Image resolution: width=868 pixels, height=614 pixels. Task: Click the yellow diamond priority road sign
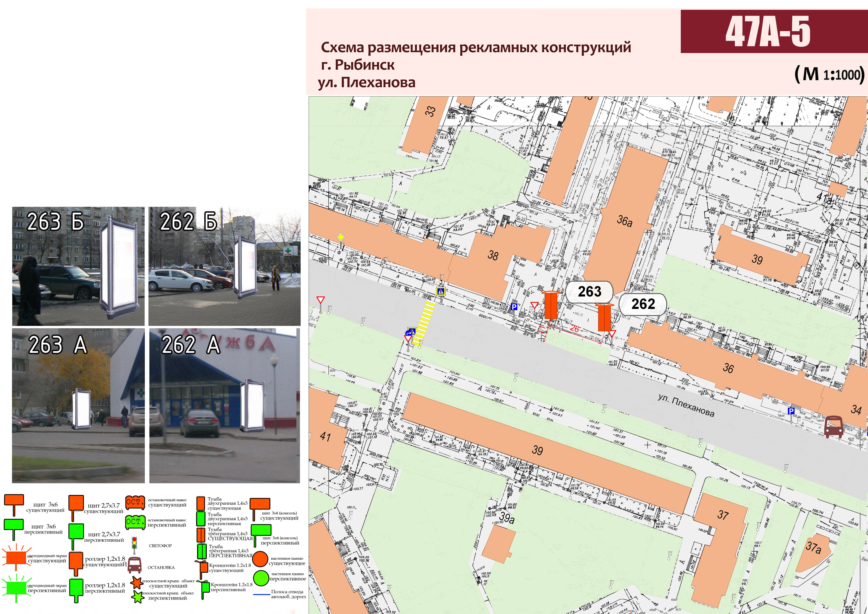pos(341,237)
